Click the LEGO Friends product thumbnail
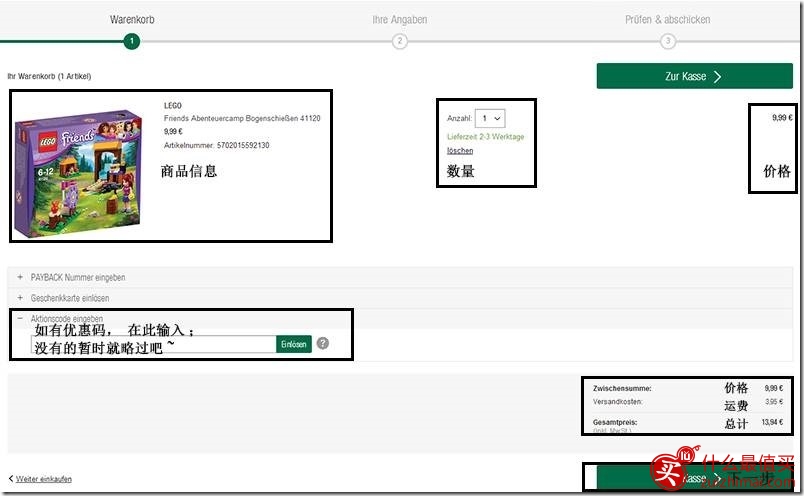This screenshot has width=804, height=496. coord(78,174)
